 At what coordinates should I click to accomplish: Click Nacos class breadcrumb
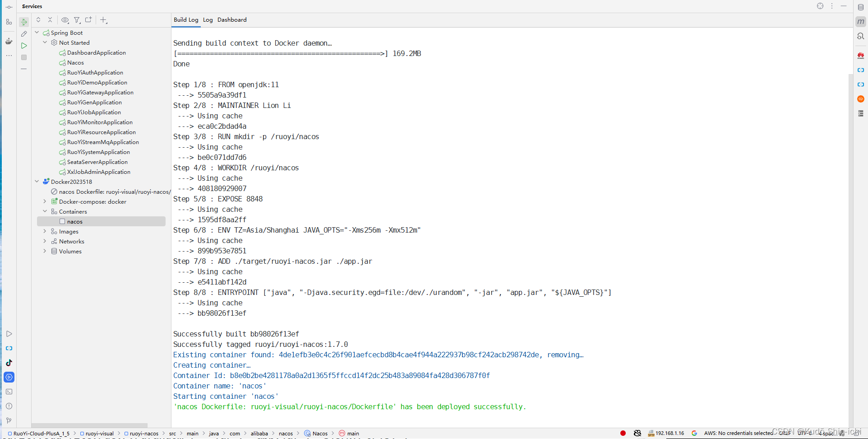click(x=316, y=434)
